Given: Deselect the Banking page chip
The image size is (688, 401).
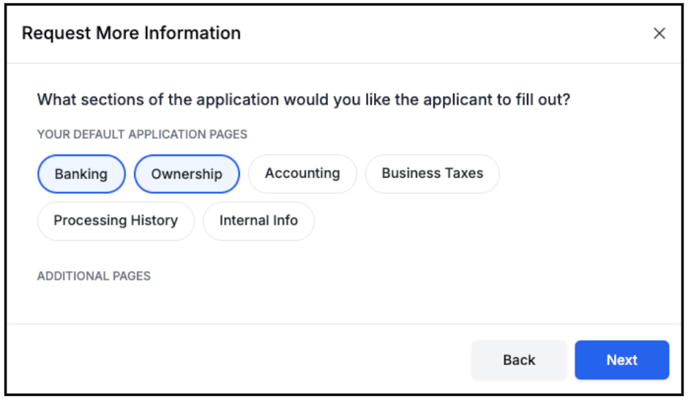Looking at the screenshot, I should [x=82, y=174].
